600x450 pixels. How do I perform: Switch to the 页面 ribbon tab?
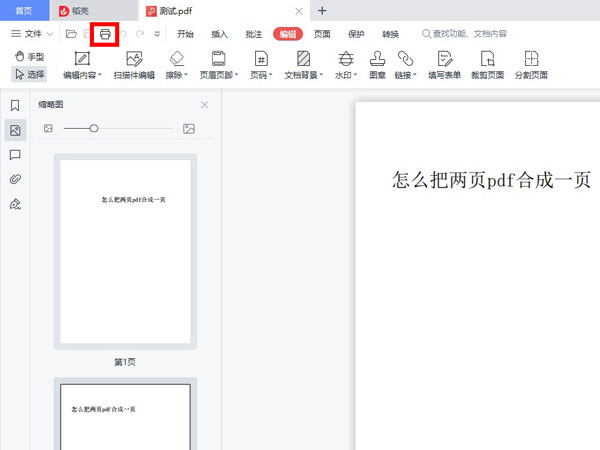322,34
